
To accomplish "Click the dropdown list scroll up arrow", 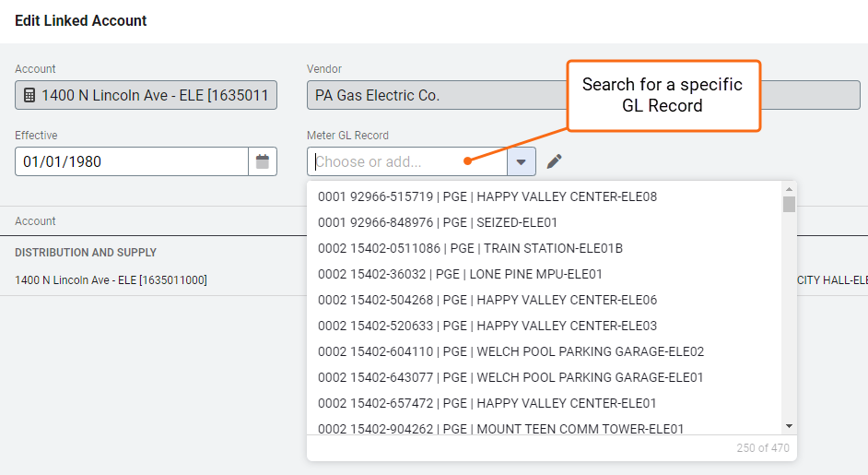I will 789,190.
